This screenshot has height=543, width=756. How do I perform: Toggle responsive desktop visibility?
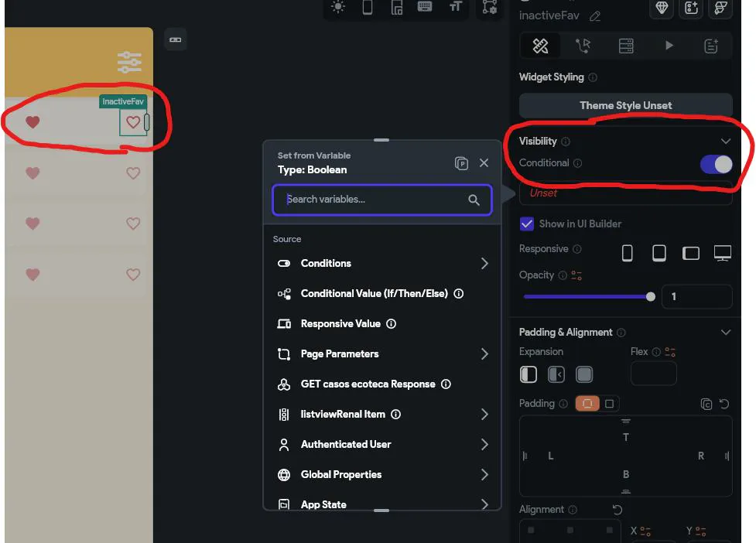(x=722, y=252)
